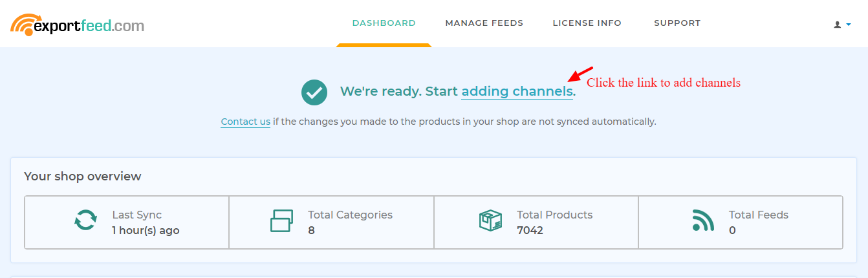Click the Your shop overview heading
868x278 pixels.
[x=83, y=176]
